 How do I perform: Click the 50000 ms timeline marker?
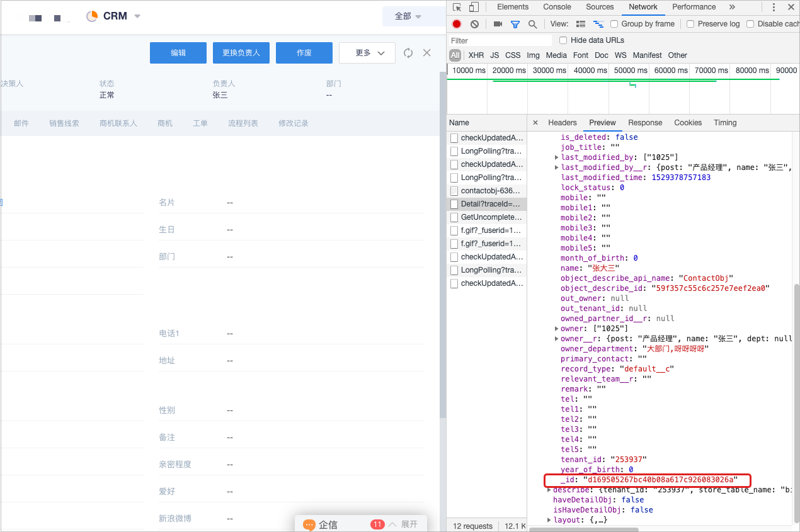point(630,71)
